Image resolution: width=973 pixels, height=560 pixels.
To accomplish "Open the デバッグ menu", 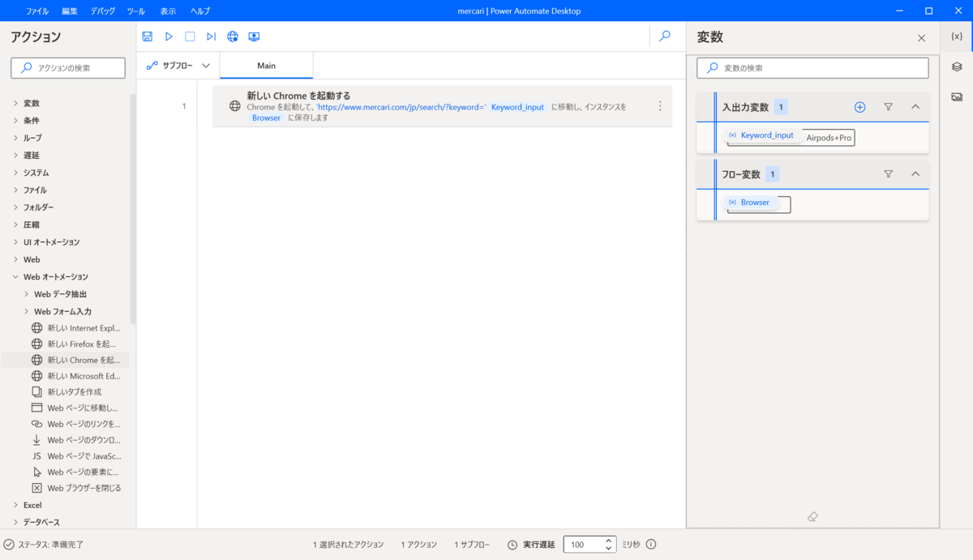I will (x=103, y=11).
